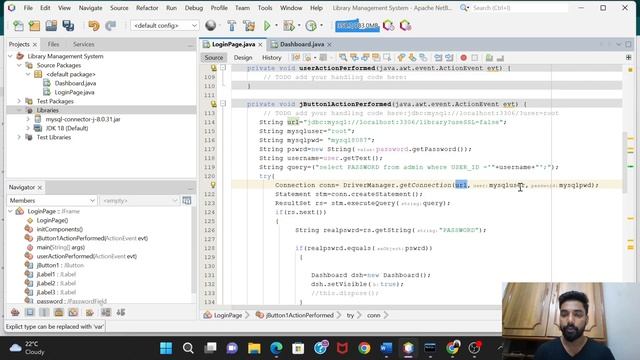
Task: Click the memory usage garbage-collect bar
Action: tap(357, 26)
